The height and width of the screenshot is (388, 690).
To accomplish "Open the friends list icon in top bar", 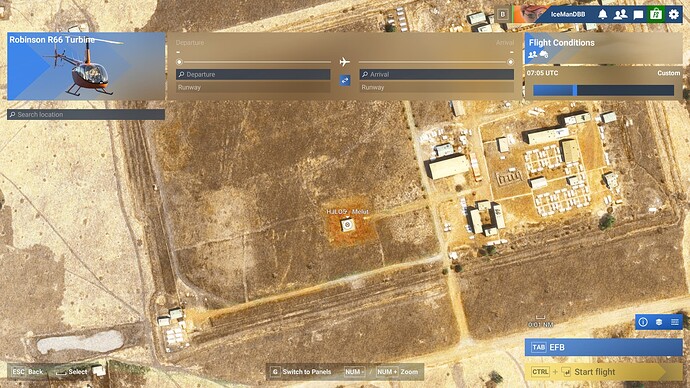I will coord(620,15).
